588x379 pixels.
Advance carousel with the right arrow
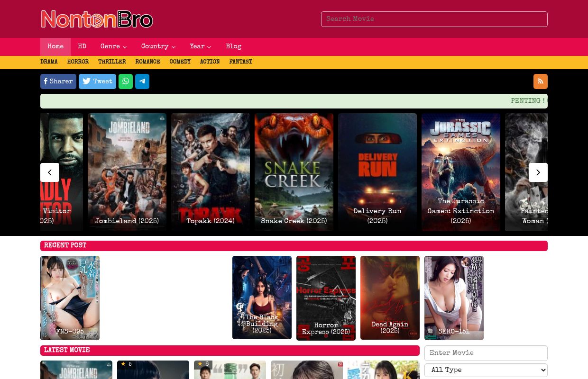coord(538,172)
